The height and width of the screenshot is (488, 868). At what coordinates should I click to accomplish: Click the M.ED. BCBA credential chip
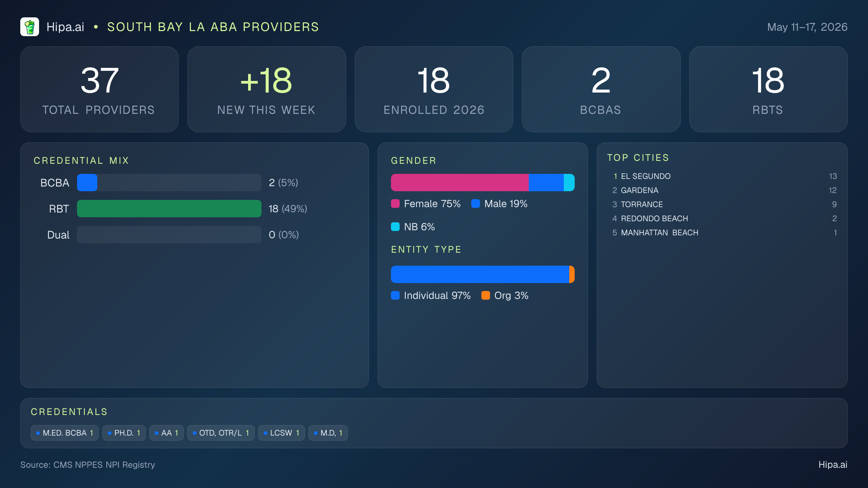[65, 433]
